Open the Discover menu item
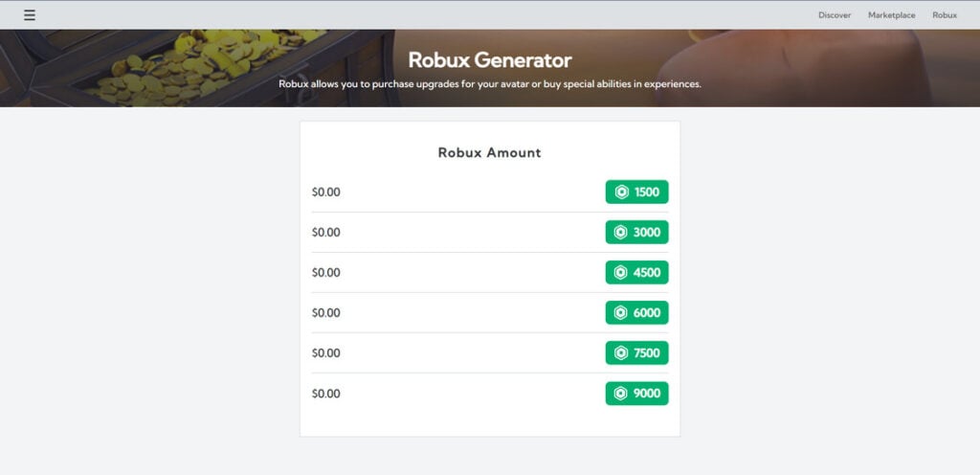Screen dimensions: 980x475 coord(835,15)
